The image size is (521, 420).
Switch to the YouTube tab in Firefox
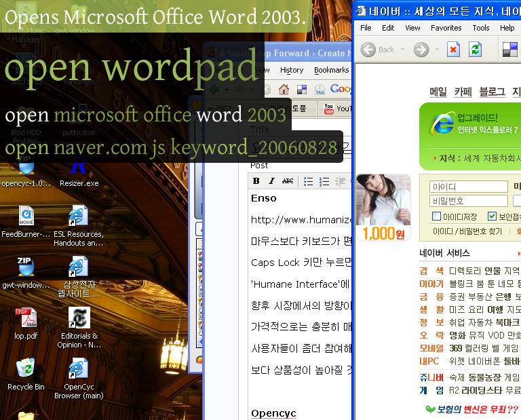pyautogui.click(x=336, y=109)
